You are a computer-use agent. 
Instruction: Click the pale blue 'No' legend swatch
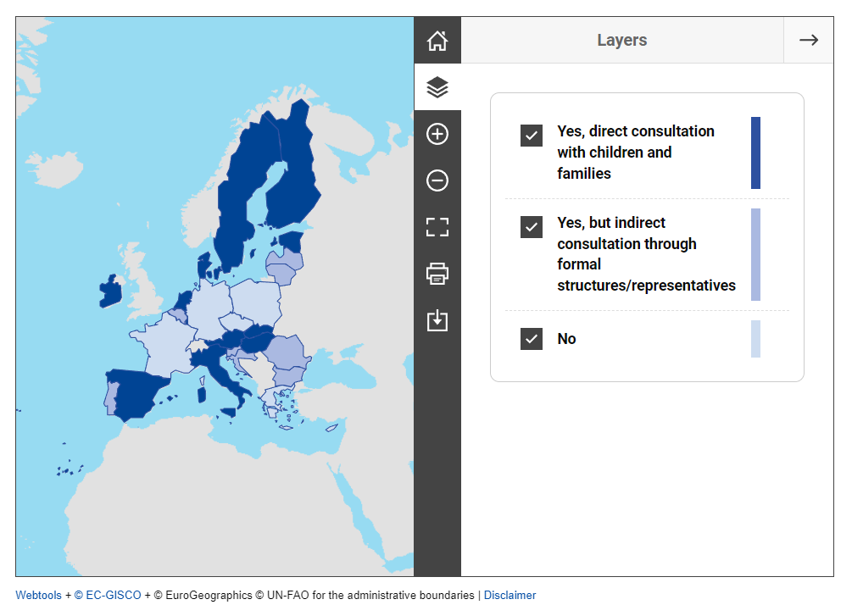coord(755,339)
